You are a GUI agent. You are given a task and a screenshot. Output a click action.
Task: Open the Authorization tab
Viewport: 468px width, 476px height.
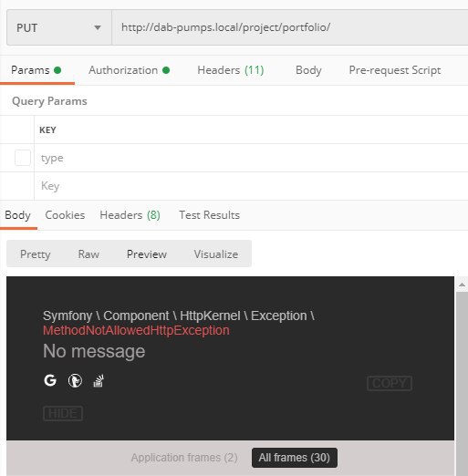pyautogui.click(x=129, y=70)
